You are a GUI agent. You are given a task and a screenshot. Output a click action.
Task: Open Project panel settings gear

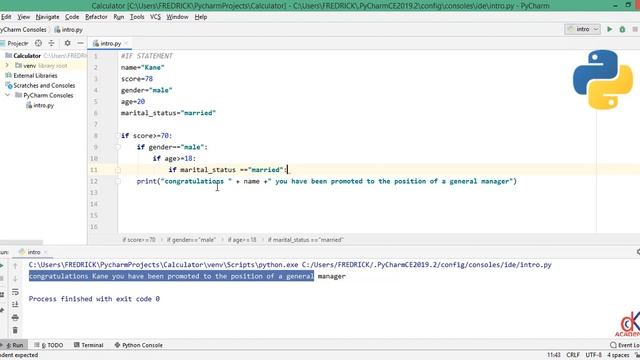[x=67, y=43]
